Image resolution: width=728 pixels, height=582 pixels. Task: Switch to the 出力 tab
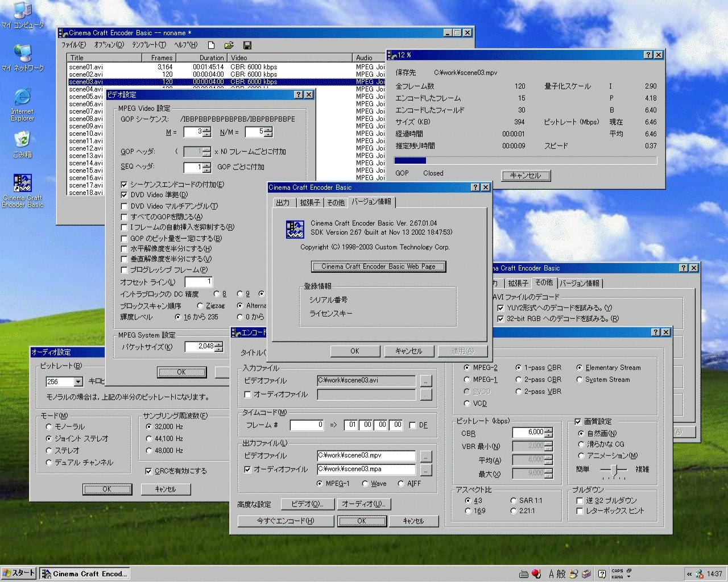tap(283, 203)
